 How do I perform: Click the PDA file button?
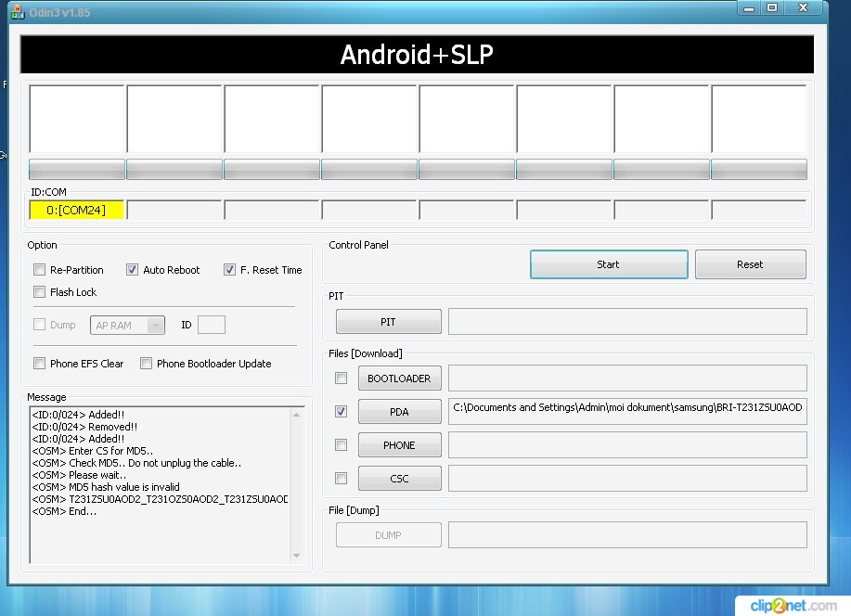tap(399, 412)
